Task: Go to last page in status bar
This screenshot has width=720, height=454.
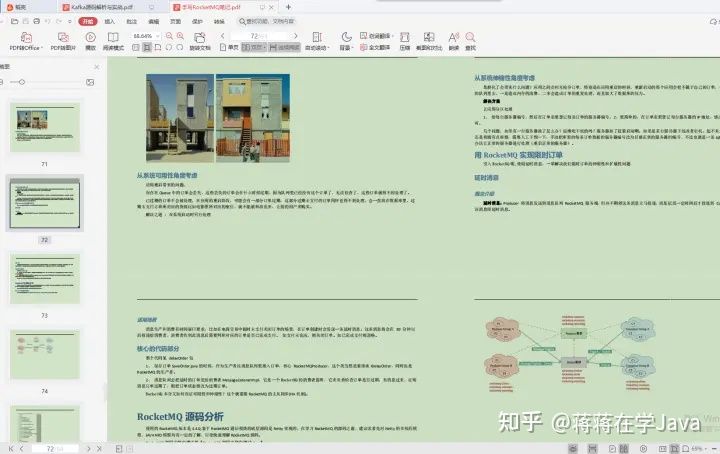Action: coord(99,448)
